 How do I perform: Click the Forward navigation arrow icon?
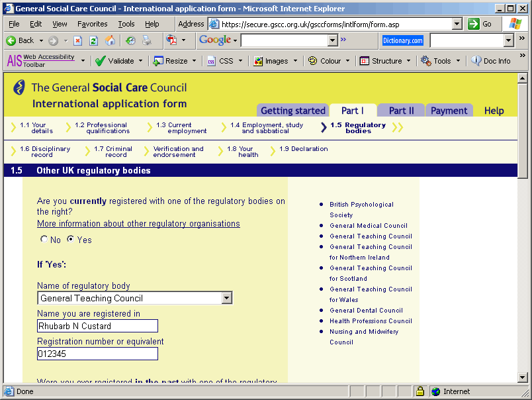pyautogui.click(x=53, y=41)
